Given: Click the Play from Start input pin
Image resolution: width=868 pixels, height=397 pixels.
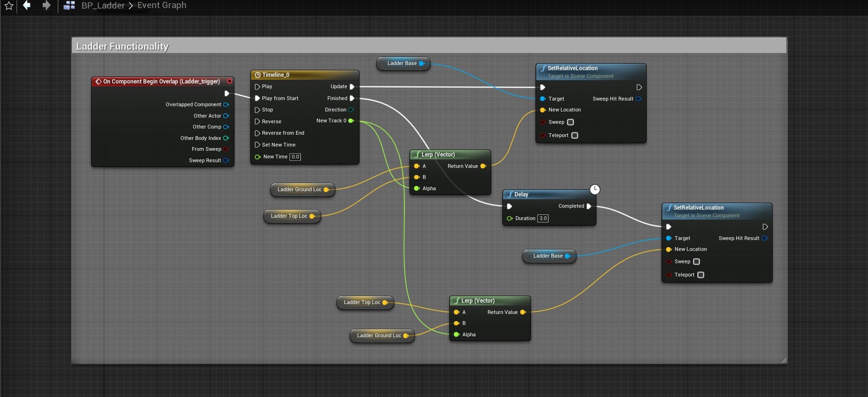Looking at the screenshot, I should [257, 98].
